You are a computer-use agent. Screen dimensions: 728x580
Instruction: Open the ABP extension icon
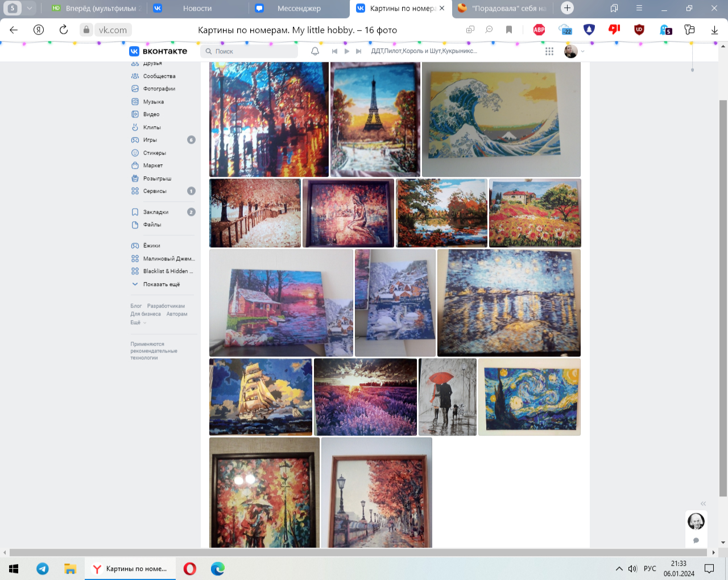539,30
